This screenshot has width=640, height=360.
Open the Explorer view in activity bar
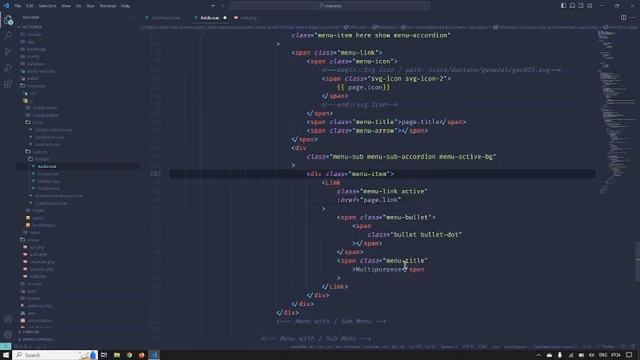pos(8,20)
